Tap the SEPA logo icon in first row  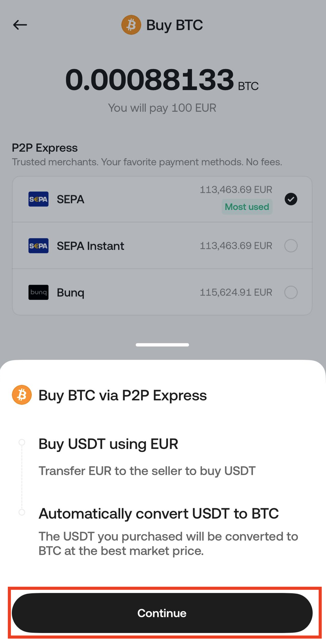tap(39, 199)
